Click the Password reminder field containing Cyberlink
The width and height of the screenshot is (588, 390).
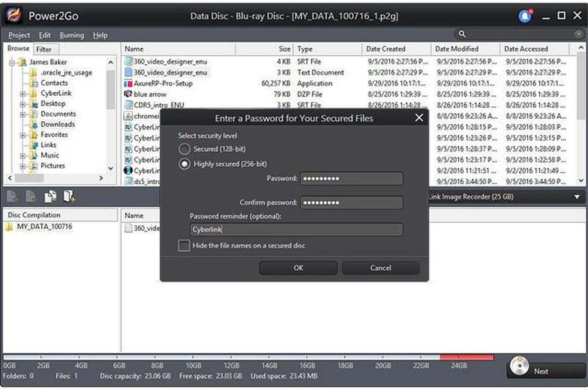[x=296, y=230]
